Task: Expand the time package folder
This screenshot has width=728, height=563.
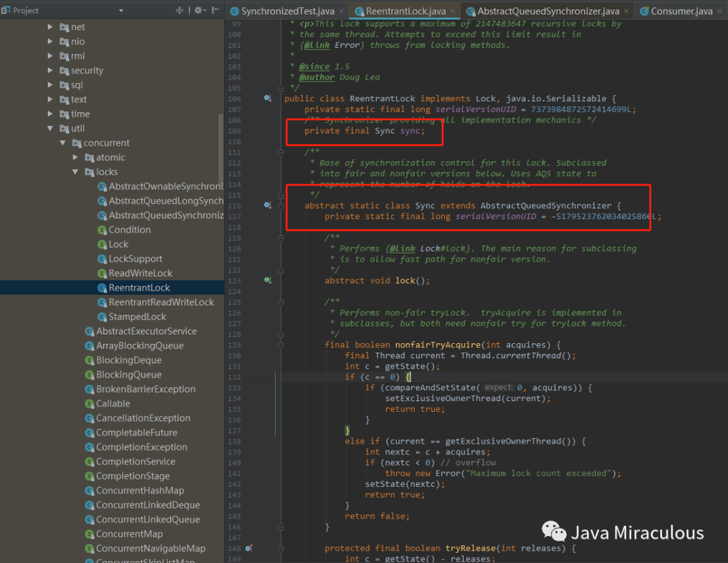Action: [x=50, y=113]
